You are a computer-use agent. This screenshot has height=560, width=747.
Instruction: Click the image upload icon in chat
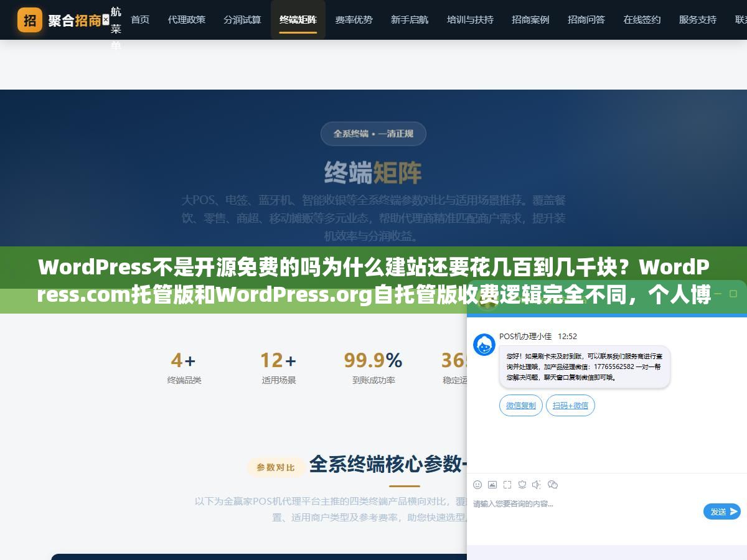[x=492, y=485]
